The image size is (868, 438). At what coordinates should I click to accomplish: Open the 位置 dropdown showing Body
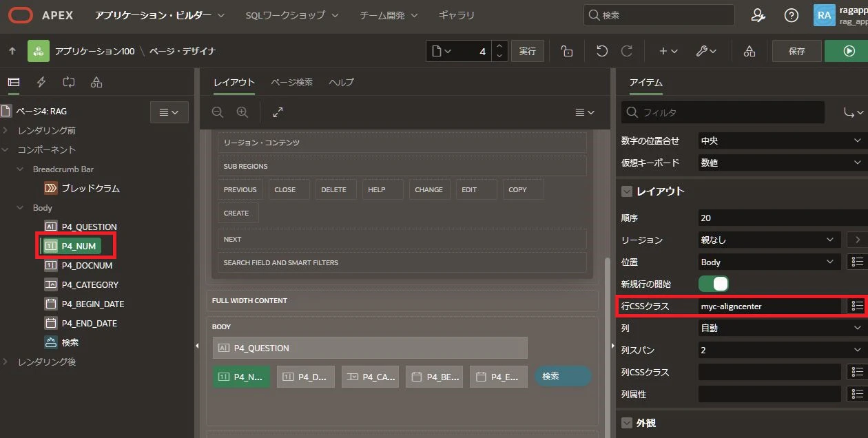coord(769,262)
